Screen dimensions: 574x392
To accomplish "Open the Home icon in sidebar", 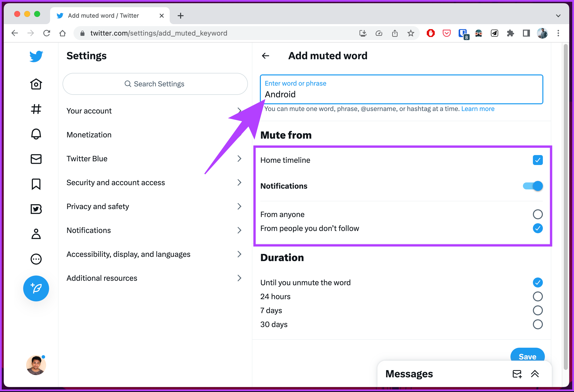I will [36, 84].
